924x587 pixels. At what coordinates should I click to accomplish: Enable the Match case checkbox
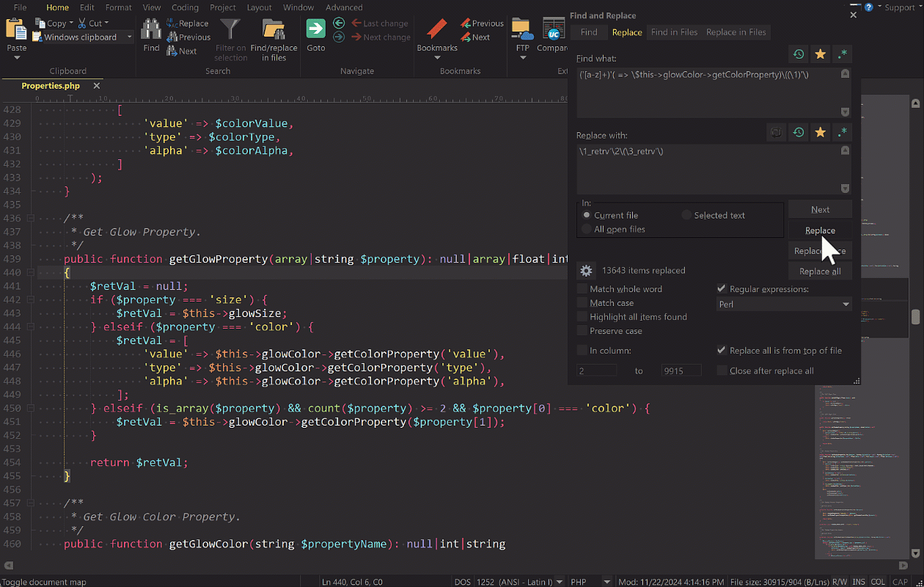tap(582, 303)
